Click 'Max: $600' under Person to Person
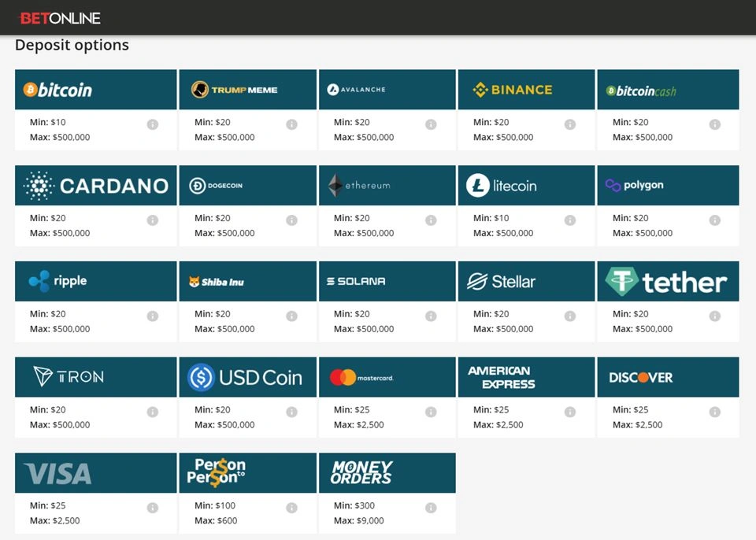Image resolution: width=756 pixels, height=540 pixels. [x=216, y=521]
